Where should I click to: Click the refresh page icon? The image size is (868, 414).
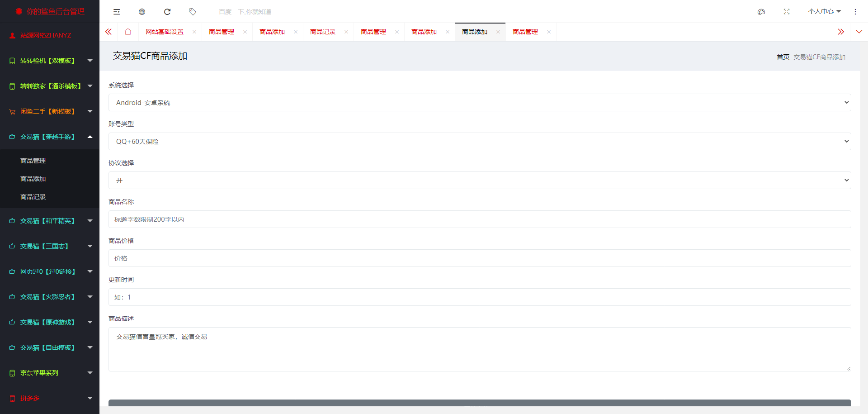pyautogui.click(x=167, y=12)
